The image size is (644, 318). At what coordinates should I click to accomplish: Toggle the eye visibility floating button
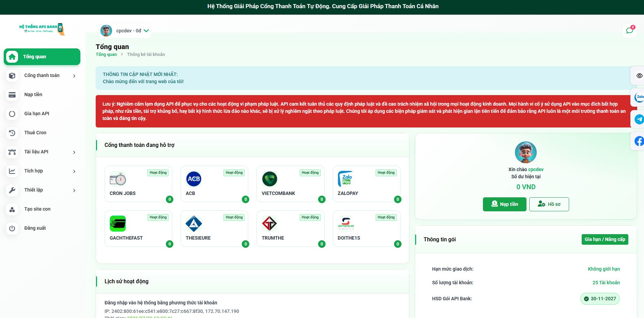coord(639,76)
